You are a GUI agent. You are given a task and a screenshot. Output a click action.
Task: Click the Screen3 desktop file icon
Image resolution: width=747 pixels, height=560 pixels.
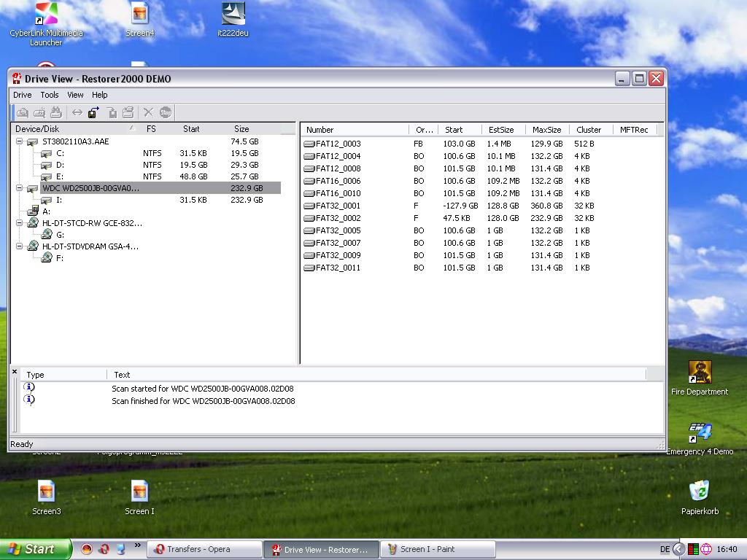point(46,497)
